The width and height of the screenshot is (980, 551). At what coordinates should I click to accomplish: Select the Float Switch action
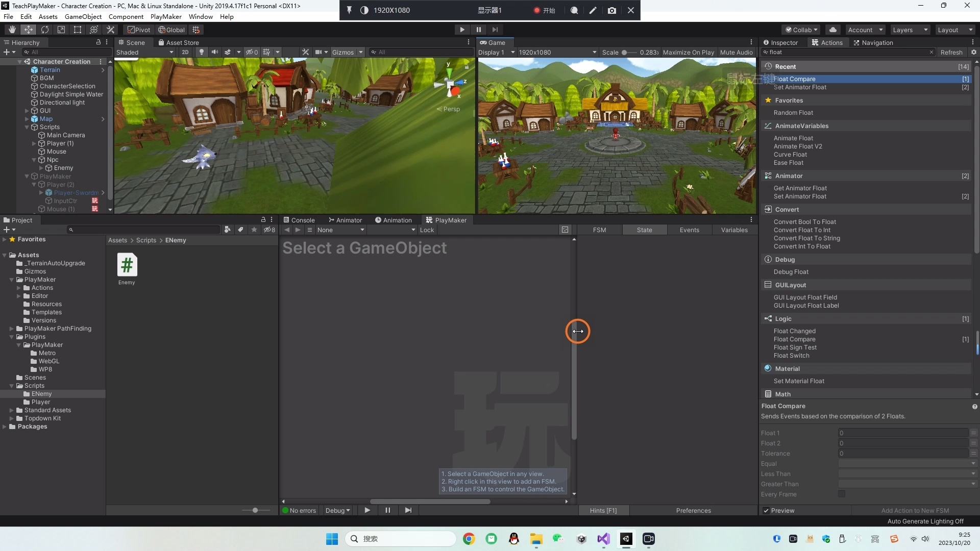click(x=791, y=355)
